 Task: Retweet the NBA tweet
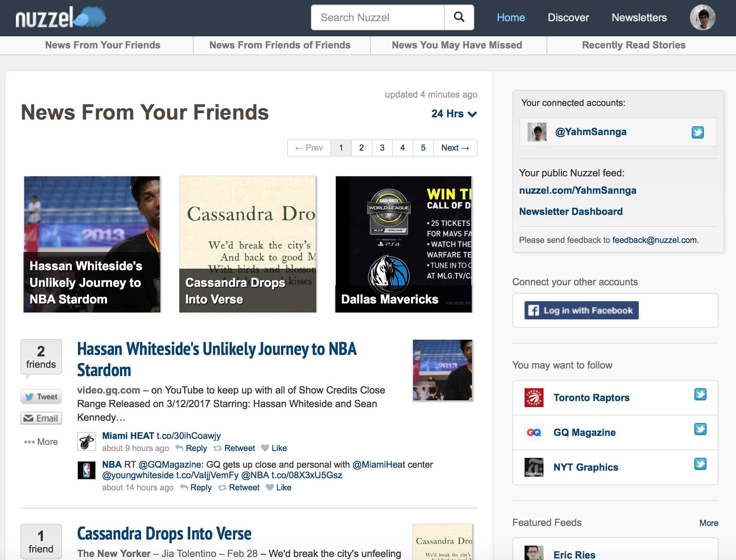239,488
